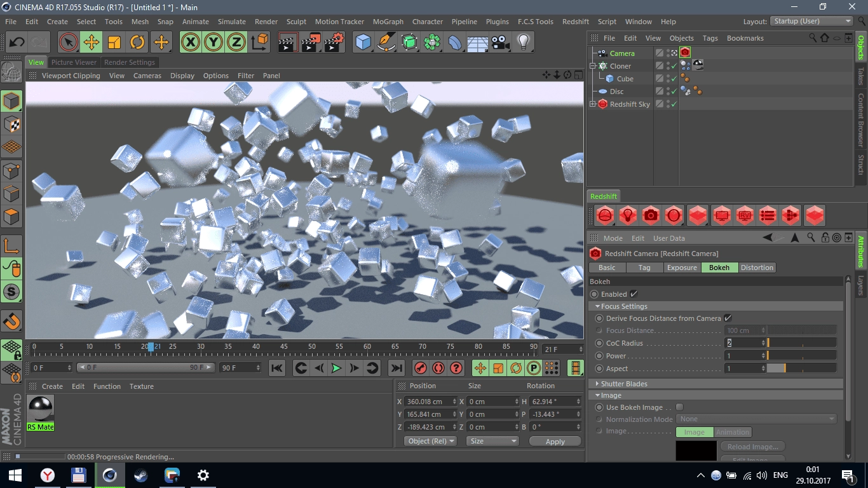Click the Reload Image button
Viewport: 868px width, 488px height.
coord(752,447)
